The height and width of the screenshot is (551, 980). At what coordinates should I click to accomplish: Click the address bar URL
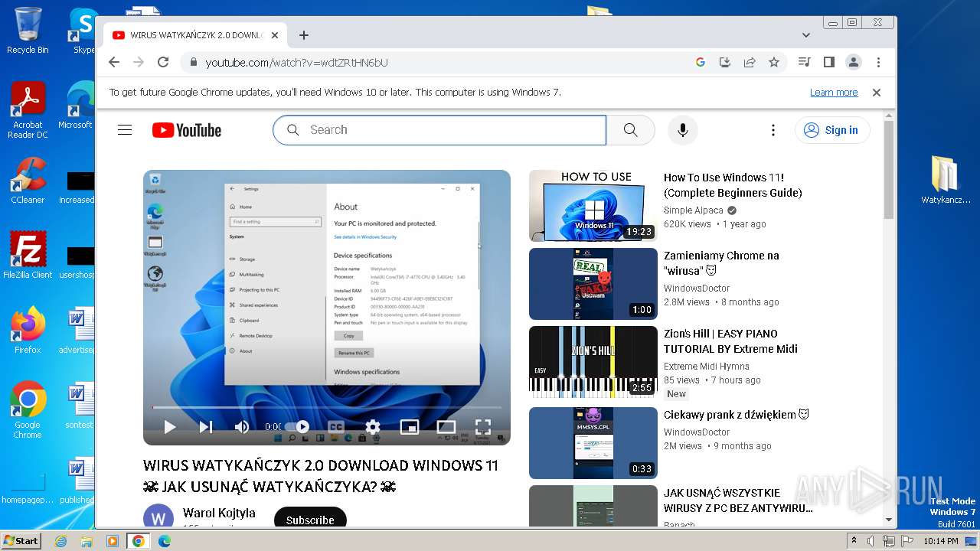point(296,63)
